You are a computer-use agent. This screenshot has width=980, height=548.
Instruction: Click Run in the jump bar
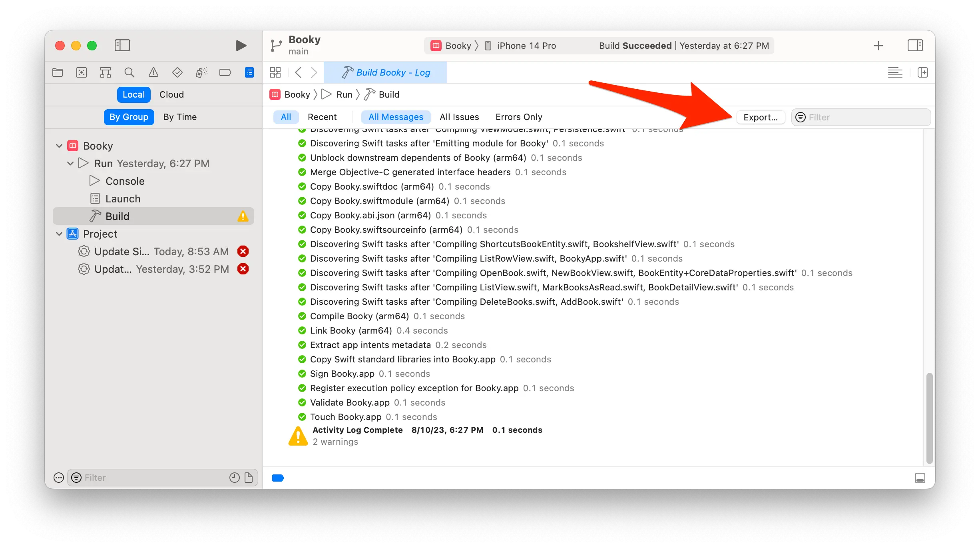pos(337,94)
